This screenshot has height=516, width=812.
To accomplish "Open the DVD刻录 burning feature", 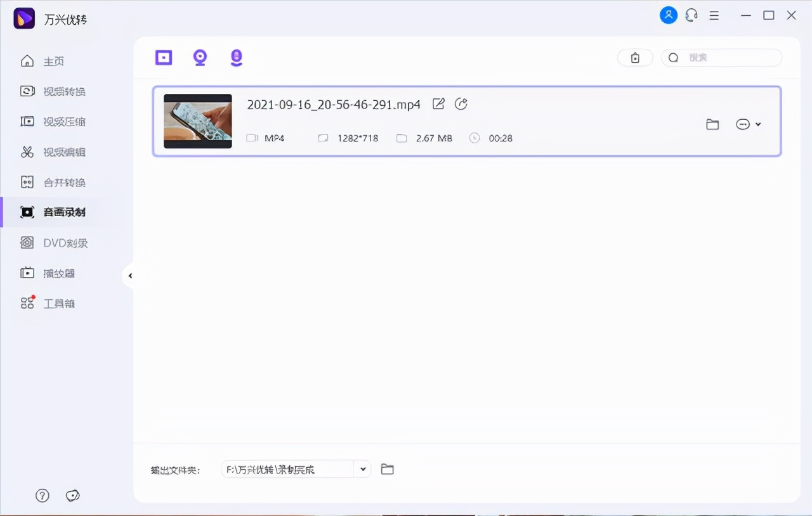I will pos(62,243).
